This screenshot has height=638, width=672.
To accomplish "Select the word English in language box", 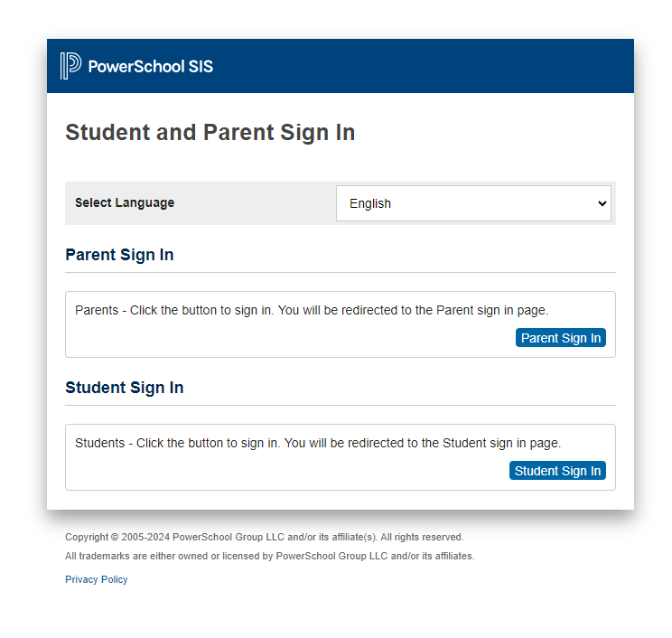I will (370, 203).
